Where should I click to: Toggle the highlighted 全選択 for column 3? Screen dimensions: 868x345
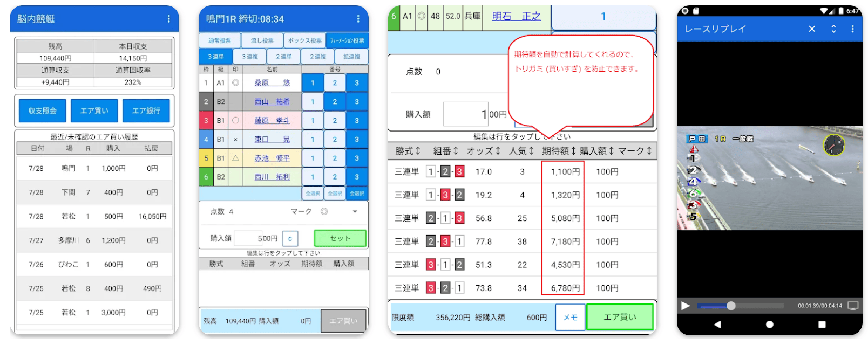click(x=357, y=193)
